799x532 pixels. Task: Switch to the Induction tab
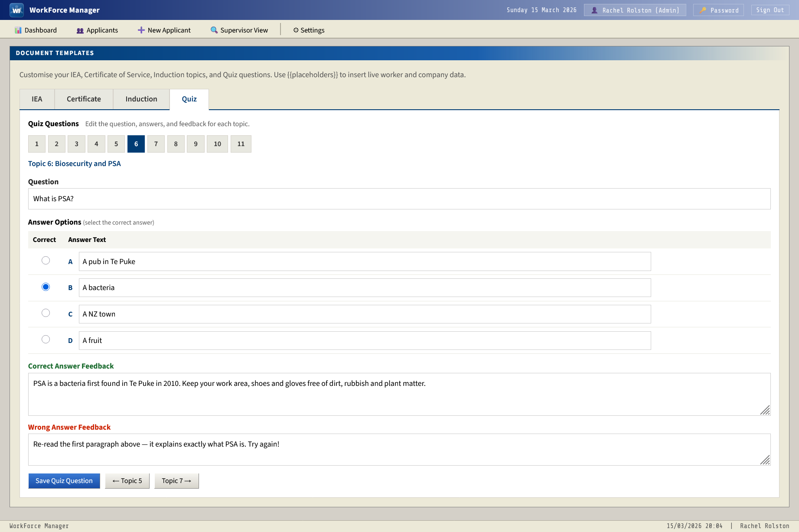click(141, 99)
